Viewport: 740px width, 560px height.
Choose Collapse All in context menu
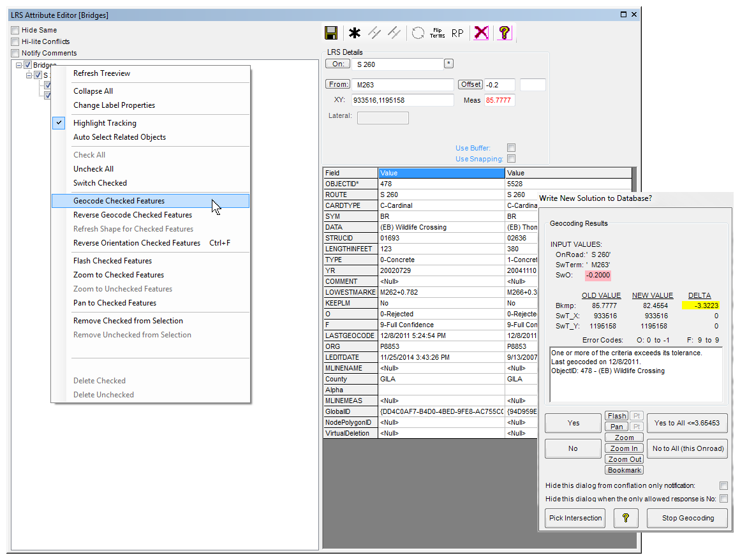(x=151, y=91)
